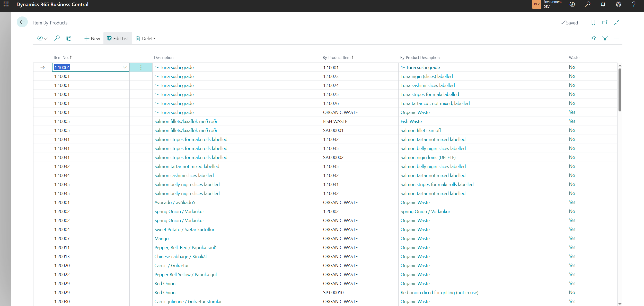Open the Copilot icon in top bar
The width and height of the screenshot is (644, 306).
click(x=572, y=4)
